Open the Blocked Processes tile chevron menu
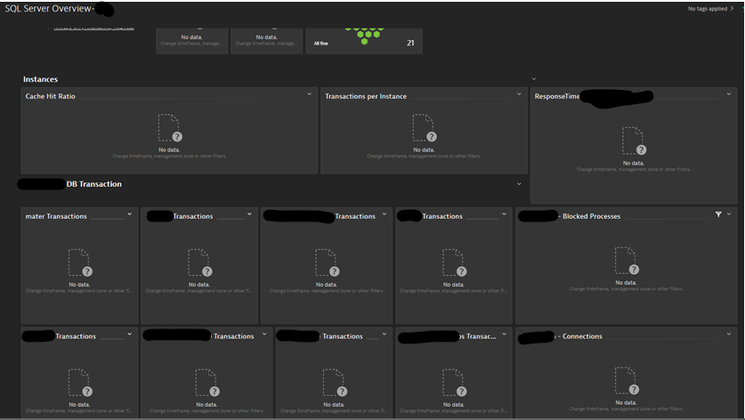 tap(729, 215)
